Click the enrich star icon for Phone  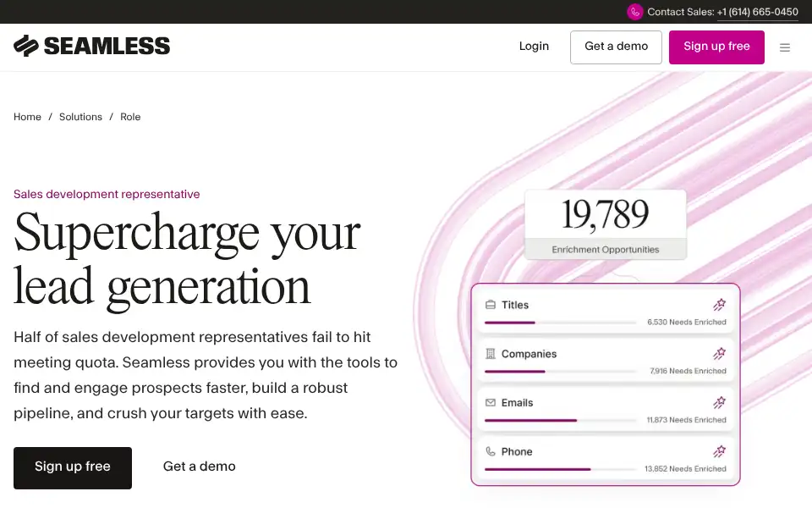[719, 451]
